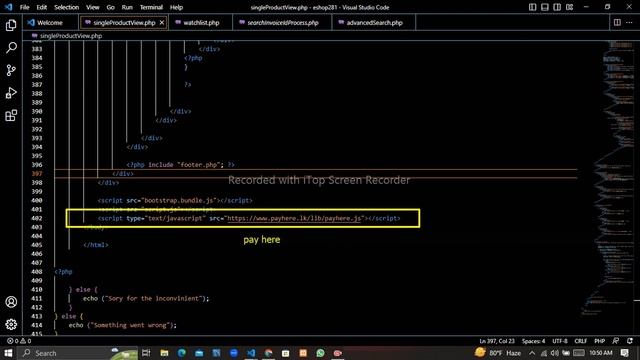This screenshot has width=640, height=360.
Task: Show hidden system tray icons
Action: point(532,353)
